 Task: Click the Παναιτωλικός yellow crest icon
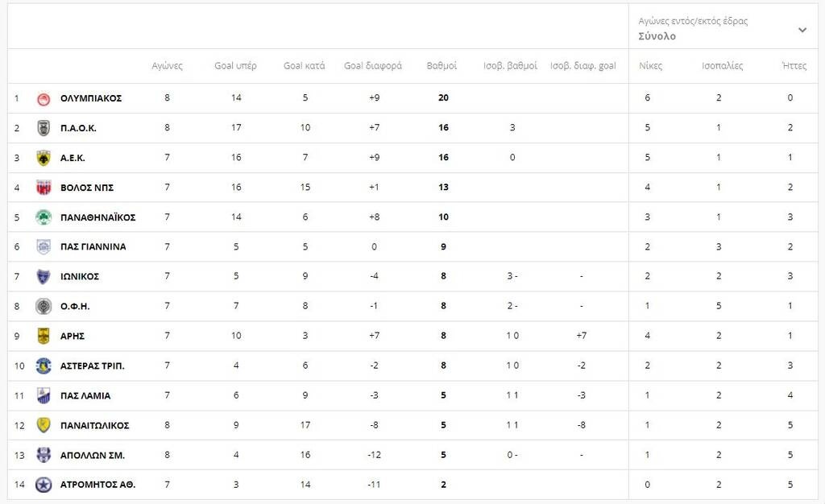[44, 425]
